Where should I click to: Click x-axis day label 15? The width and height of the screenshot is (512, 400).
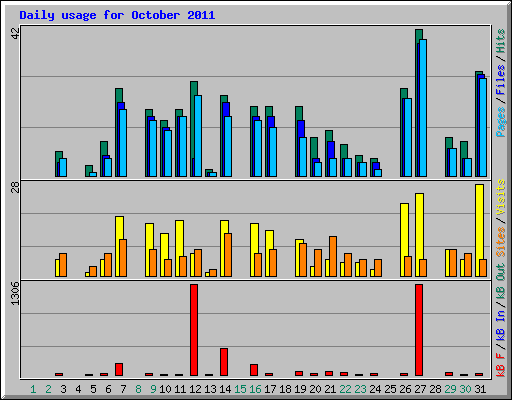tap(240, 389)
